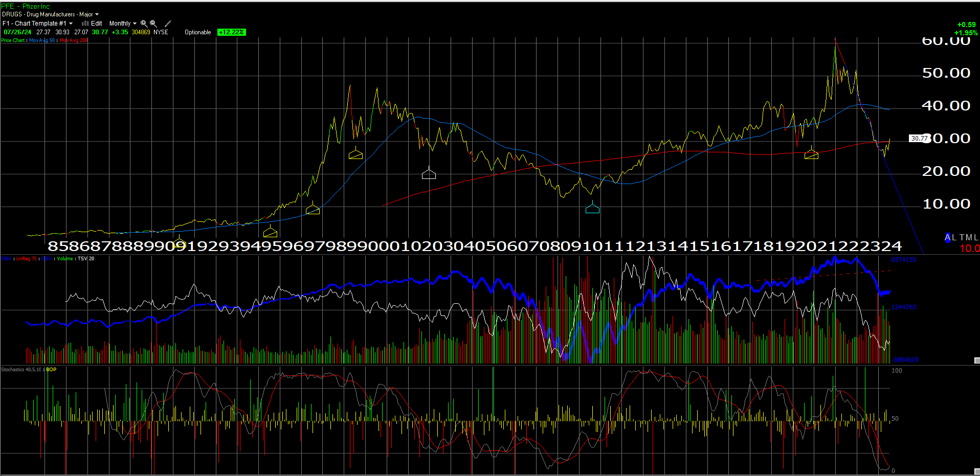The height and width of the screenshot is (476, 980).
Task: Click the bar chart icon beside Edit
Action: [x=85, y=24]
